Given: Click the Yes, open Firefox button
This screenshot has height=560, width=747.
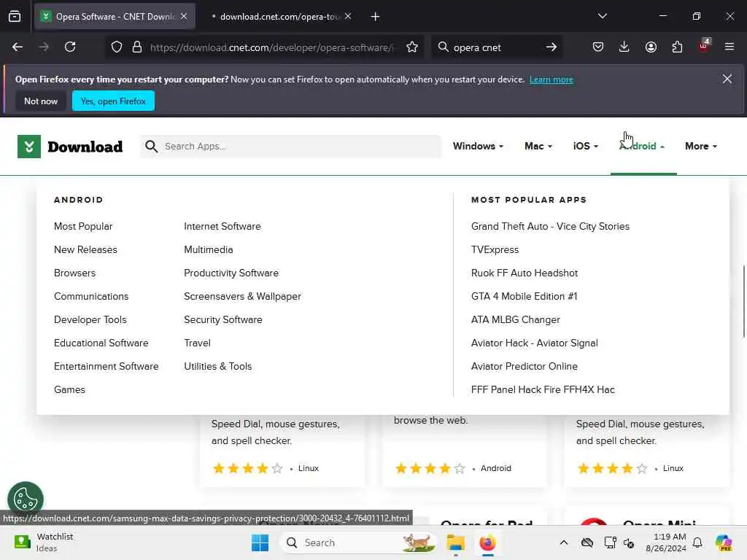Looking at the screenshot, I should (113, 101).
